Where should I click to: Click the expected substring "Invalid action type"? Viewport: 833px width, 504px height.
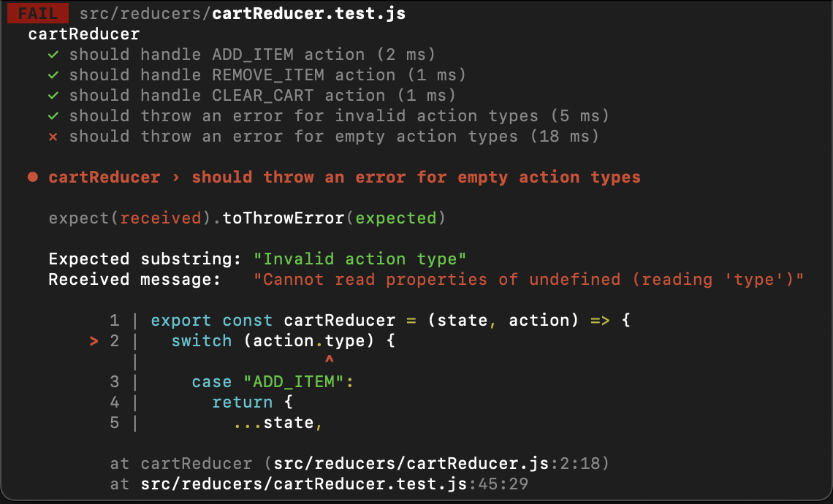(x=360, y=259)
